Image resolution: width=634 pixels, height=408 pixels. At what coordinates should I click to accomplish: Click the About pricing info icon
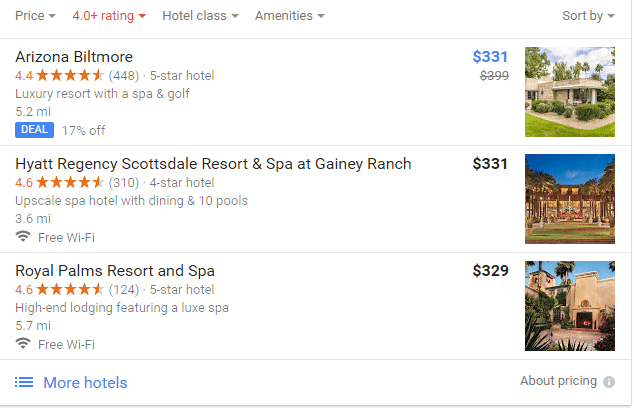608,382
